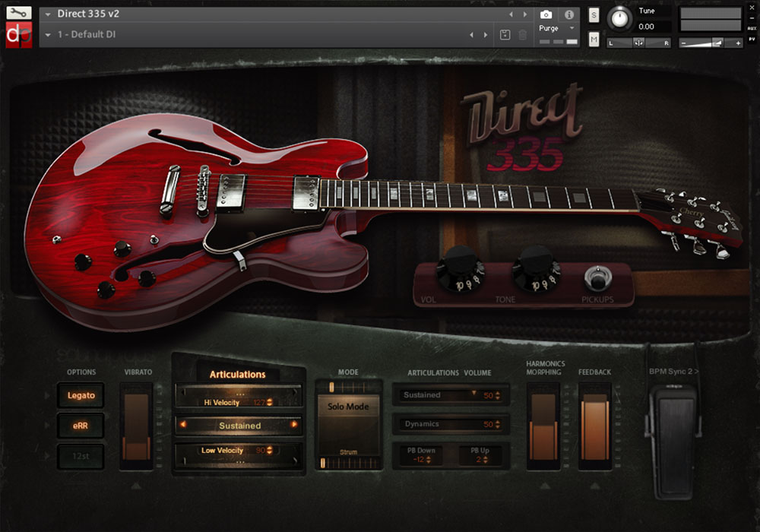This screenshot has height=532, width=760.
Task: Adjust the Hi Velocity 127 stepper
Action: pos(270,402)
